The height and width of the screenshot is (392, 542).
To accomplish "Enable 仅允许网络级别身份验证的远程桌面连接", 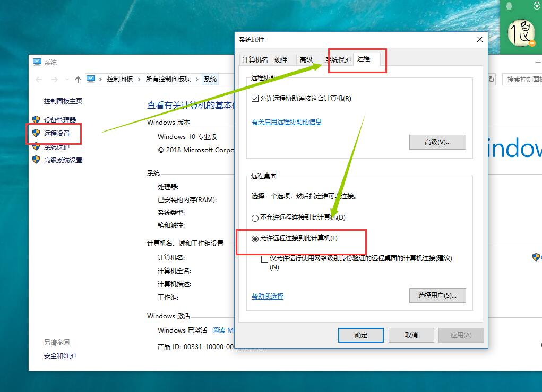I will point(264,258).
